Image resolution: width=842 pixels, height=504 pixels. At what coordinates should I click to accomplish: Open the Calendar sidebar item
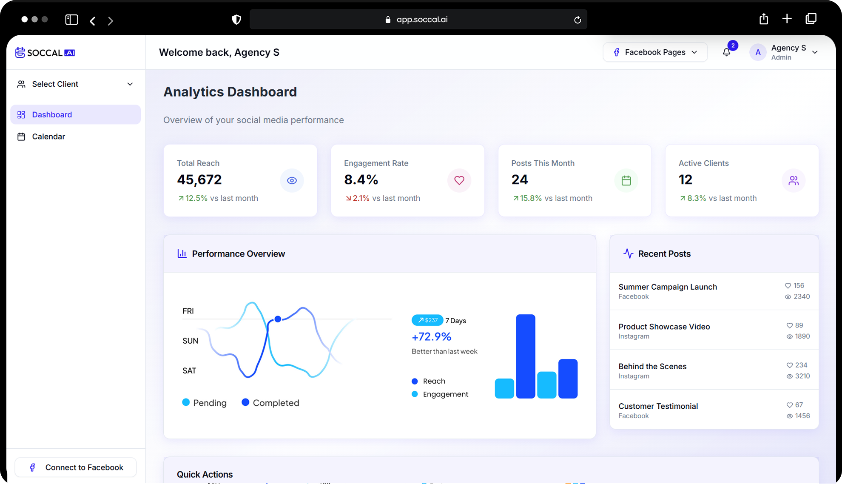(x=48, y=137)
